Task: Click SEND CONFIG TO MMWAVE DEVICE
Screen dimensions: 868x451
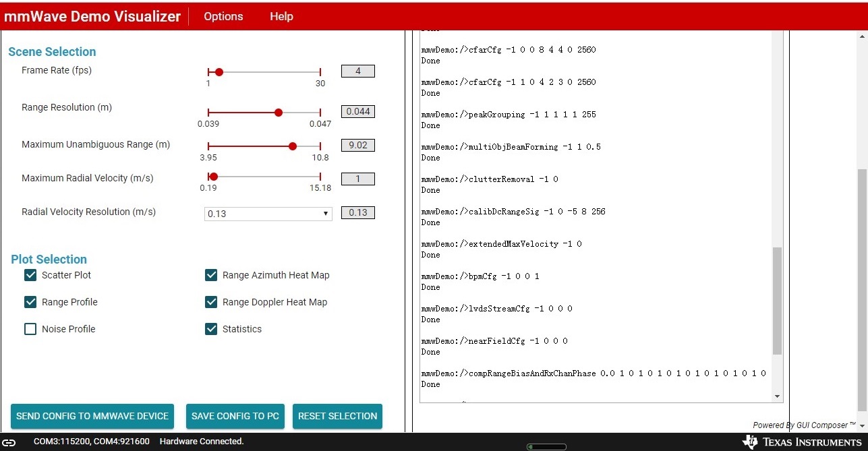Action: pos(92,416)
